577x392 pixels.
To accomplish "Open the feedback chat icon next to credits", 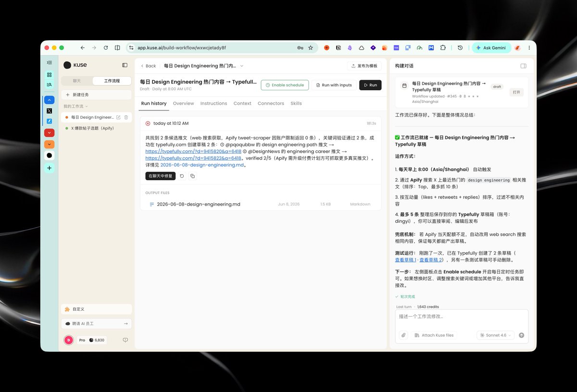I will coord(125,340).
